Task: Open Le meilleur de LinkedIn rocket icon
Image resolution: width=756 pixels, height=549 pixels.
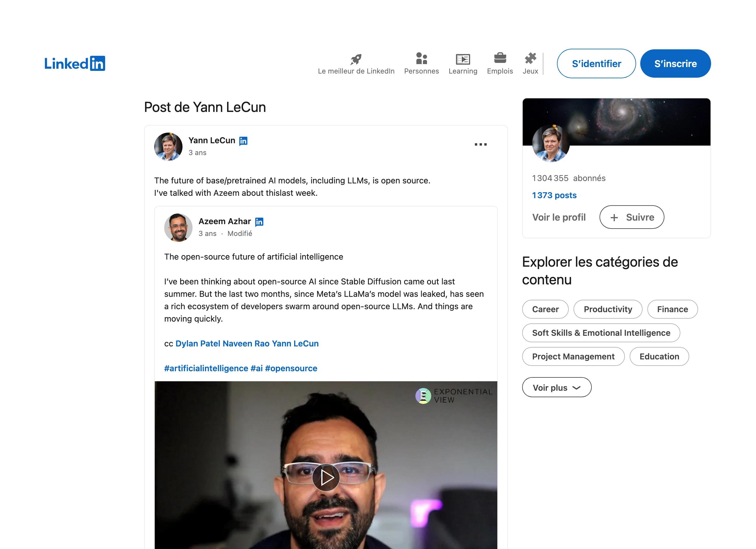Action: [356, 59]
